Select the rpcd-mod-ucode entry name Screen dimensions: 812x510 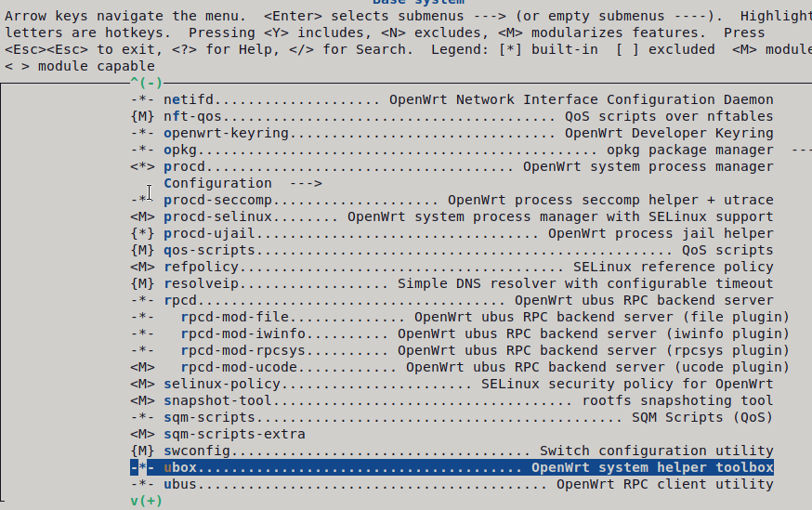coord(239,368)
